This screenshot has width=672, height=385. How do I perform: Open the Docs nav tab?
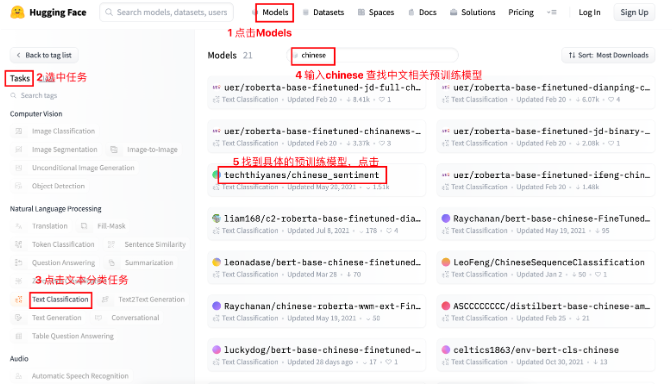pos(427,12)
